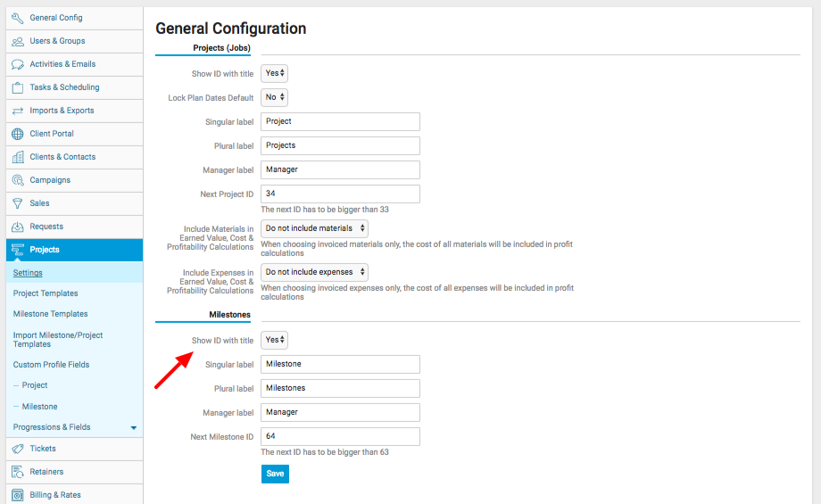
Task: Click the Client Portal globe icon
Action: [17, 134]
